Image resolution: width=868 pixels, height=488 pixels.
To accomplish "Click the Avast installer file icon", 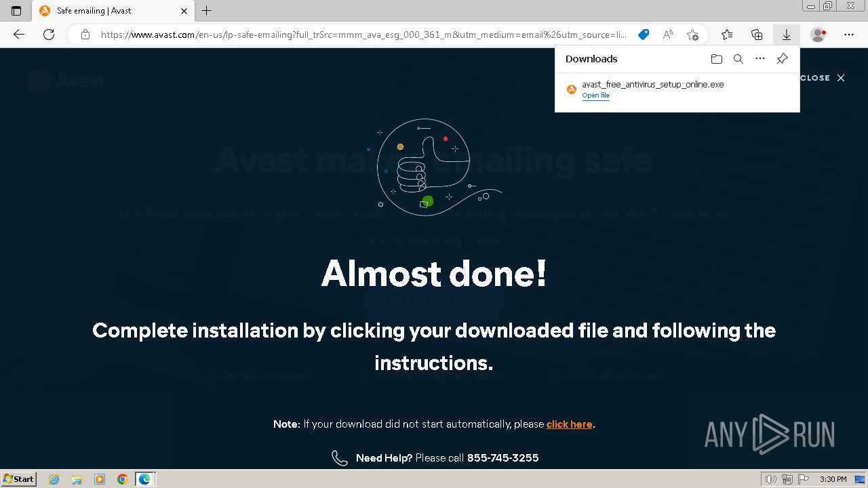I will click(572, 89).
